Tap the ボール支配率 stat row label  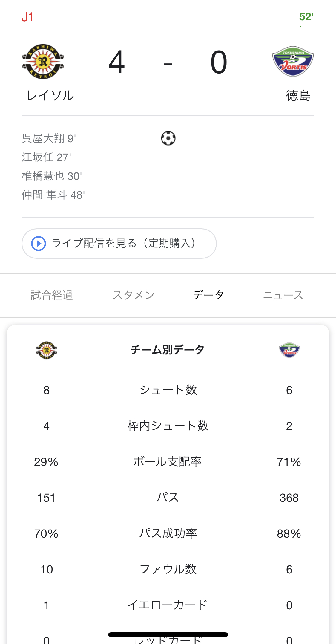[x=168, y=462]
